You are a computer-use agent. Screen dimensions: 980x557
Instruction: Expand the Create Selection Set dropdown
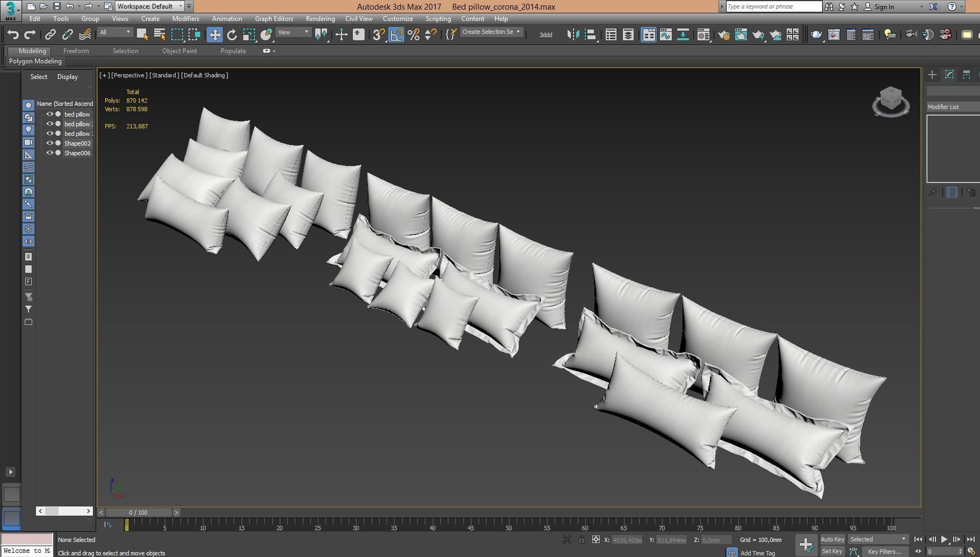pos(491,32)
